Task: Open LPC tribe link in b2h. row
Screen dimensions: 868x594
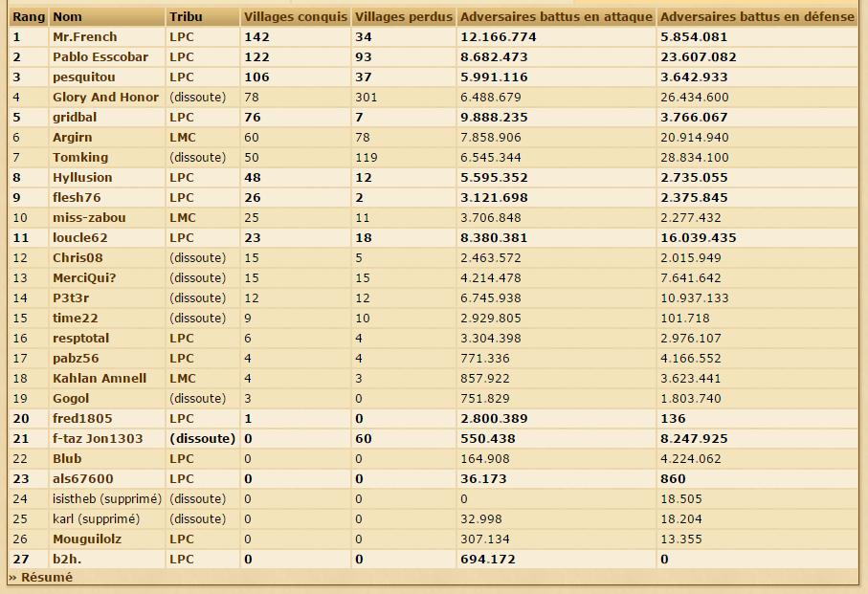Action: (x=182, y=560)
